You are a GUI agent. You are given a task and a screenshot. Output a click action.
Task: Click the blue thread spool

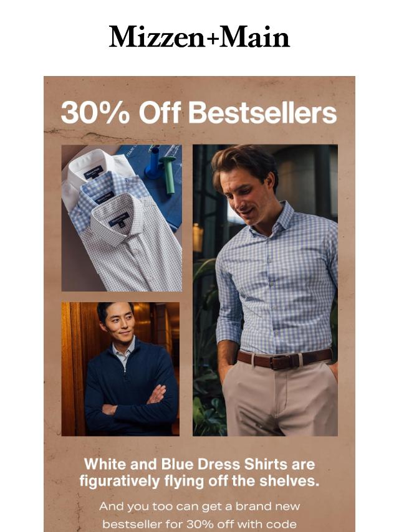(153, 162)
